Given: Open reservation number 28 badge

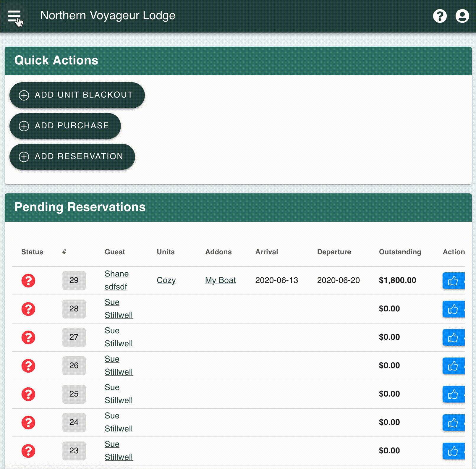Looking at the screenshot, I should point(74,309).
